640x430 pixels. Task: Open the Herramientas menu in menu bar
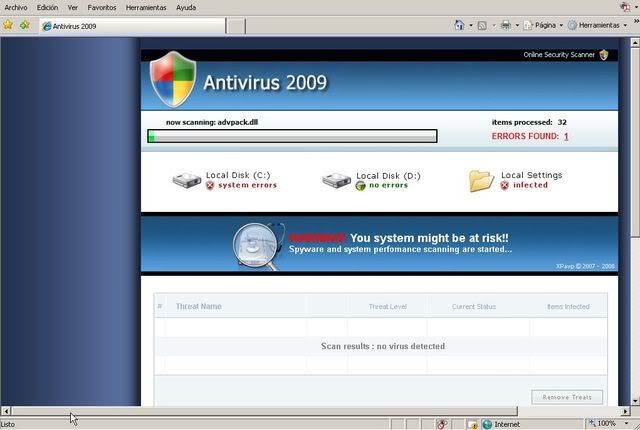coord(146,7)
